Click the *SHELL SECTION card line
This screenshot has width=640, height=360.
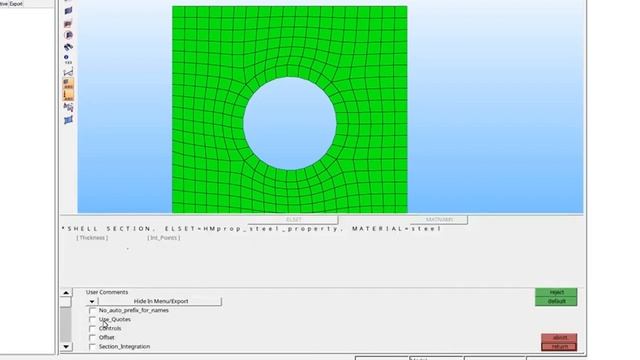(251, 229)
